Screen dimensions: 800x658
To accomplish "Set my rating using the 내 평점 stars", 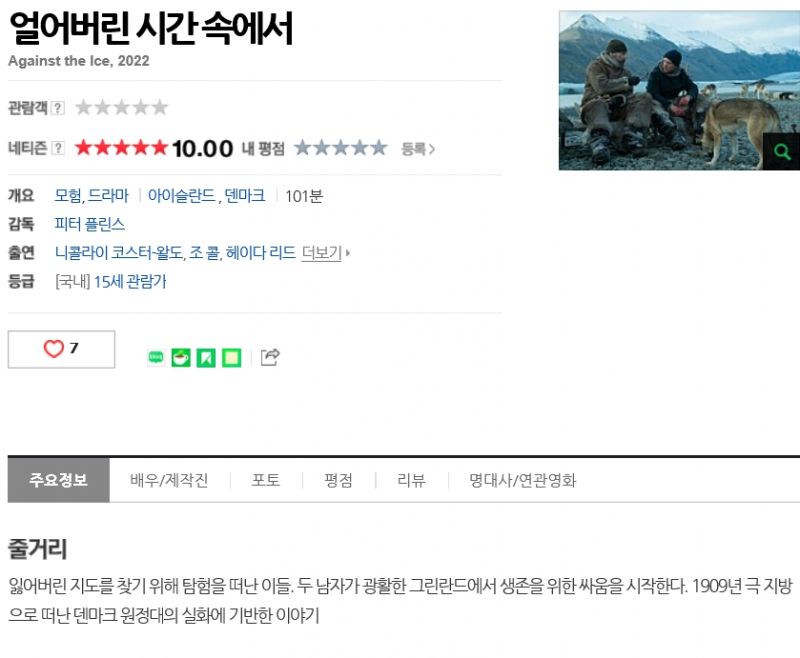I will click(x=341, y=148).
